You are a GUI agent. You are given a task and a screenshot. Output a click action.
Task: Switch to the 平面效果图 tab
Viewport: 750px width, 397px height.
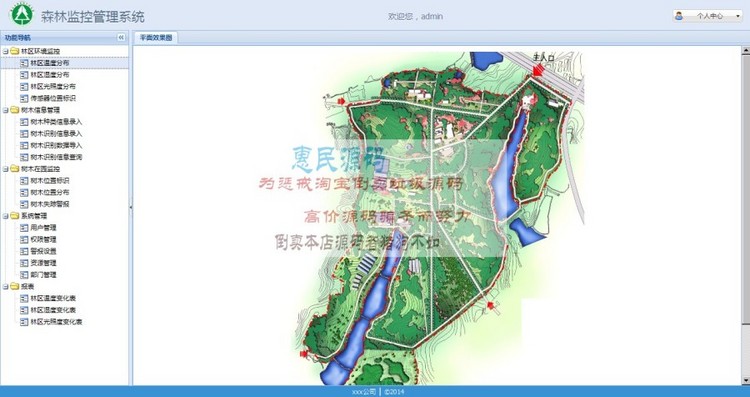[x=155, y=37]
